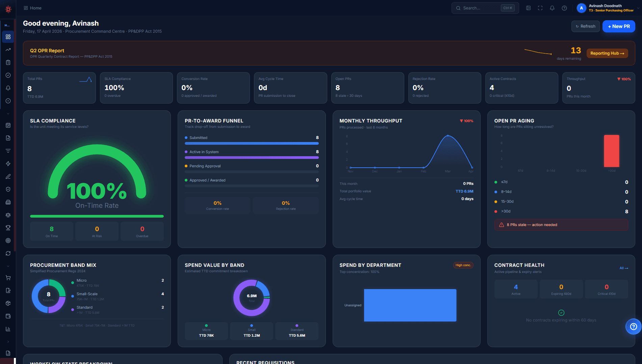
Task: Open the balance scales sidebar icon
Action: [8, 215]
